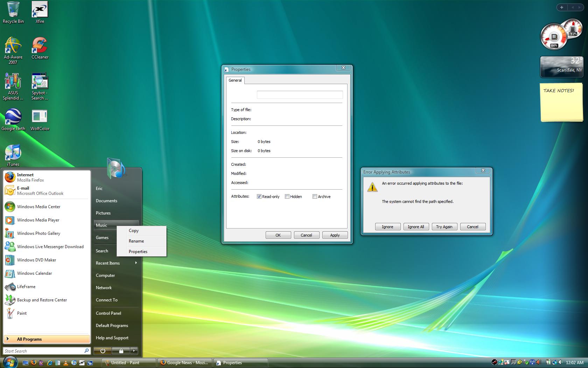Open the Recycle Bin desktop icon
The image size is (588, 368).
[13, 13]
